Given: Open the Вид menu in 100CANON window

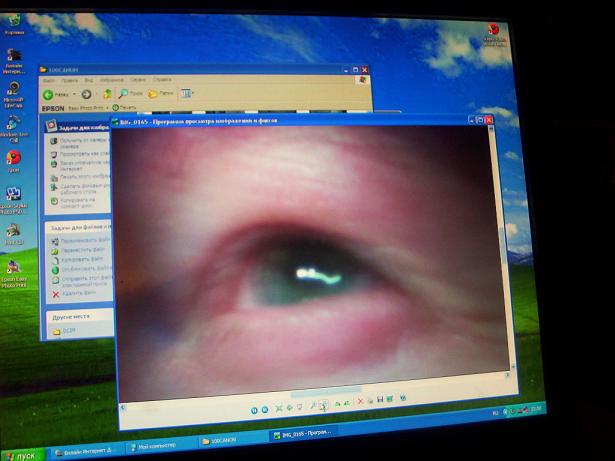Looking at the screenshot, I should pos(89,80).
